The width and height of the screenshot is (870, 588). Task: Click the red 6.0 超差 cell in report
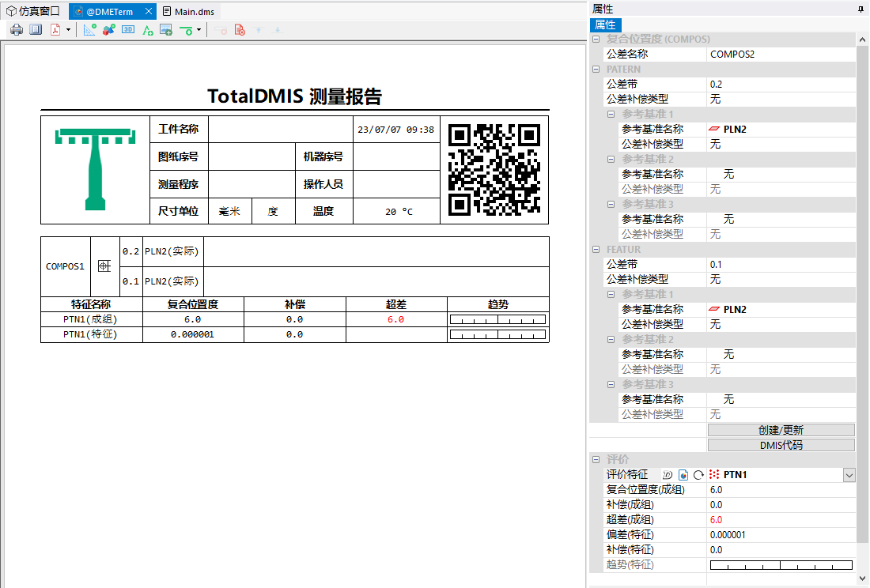[x=396, y=320]
